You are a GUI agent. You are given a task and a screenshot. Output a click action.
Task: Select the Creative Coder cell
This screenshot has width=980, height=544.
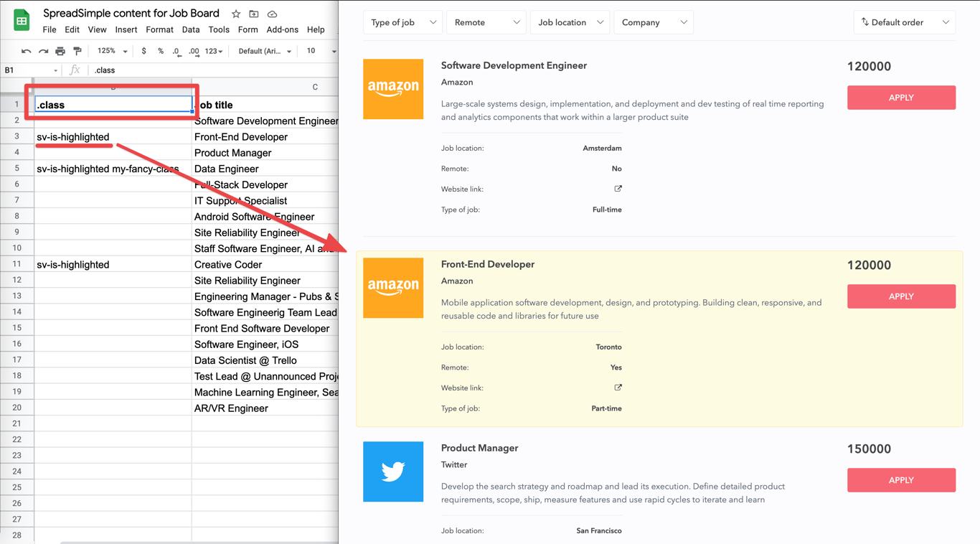pyautogui.click(x=265, y=265)
